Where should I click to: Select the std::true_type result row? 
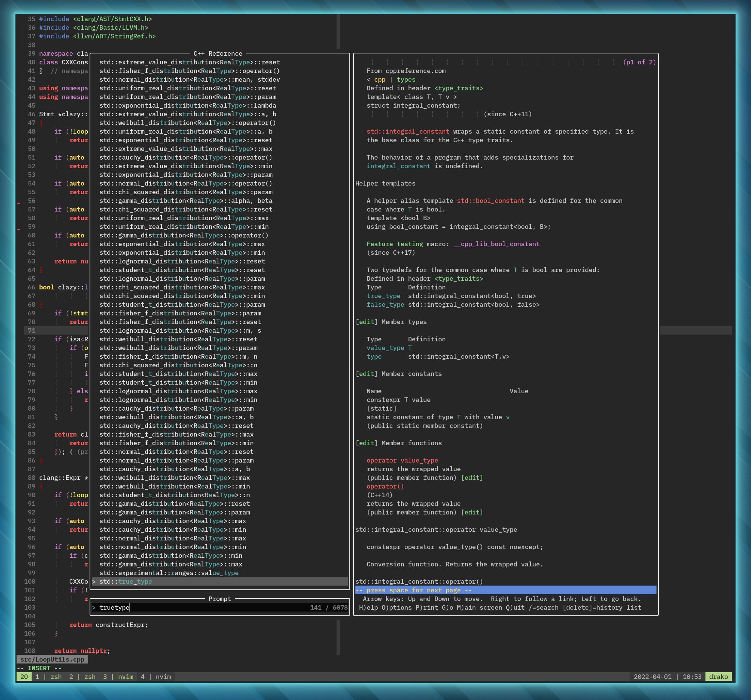[x=219, y=581]
